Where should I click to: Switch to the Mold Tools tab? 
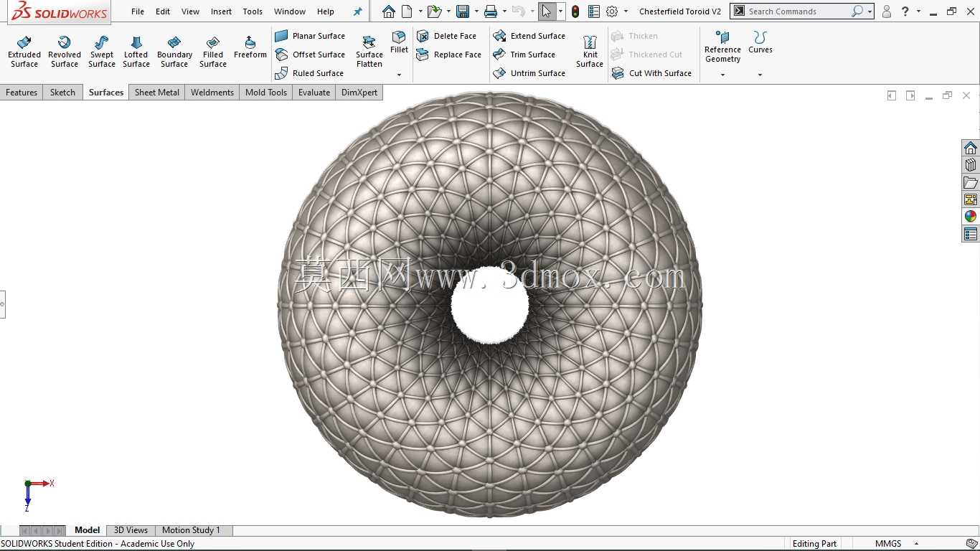tap(266, 93)
